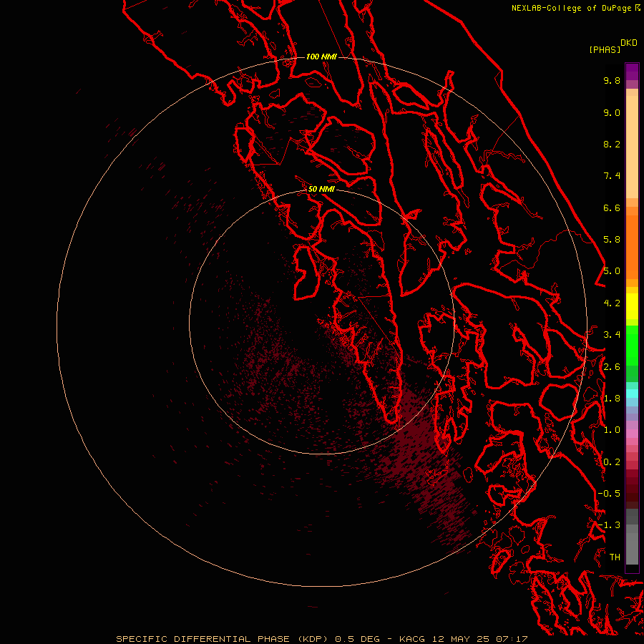644x644 pixels.
Task: Click the 100 NMI range ring label
Action: coord(321,57)
